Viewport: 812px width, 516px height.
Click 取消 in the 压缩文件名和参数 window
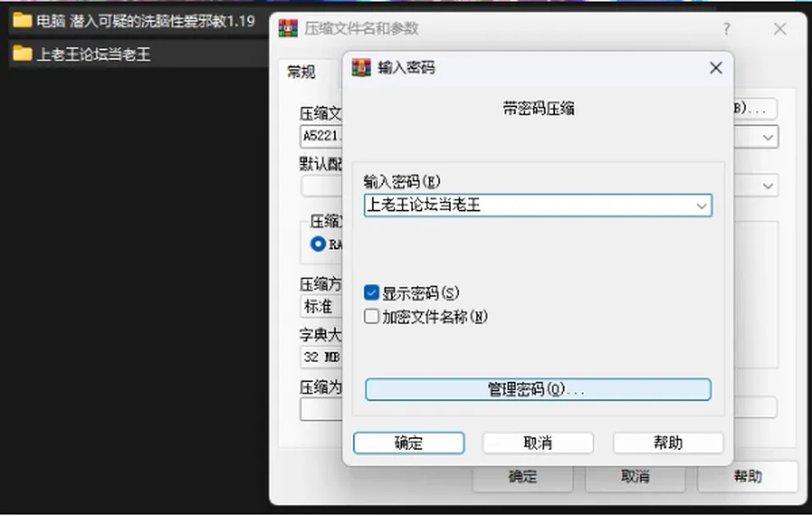pos(635,476)
